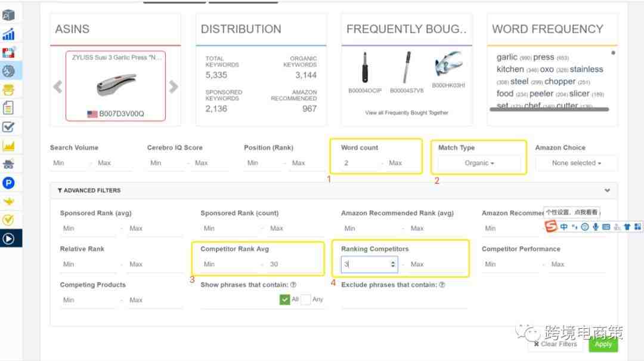Open the Match Type Organic dropdown
The width and height of the screenshot is (644, 361).
479,163
